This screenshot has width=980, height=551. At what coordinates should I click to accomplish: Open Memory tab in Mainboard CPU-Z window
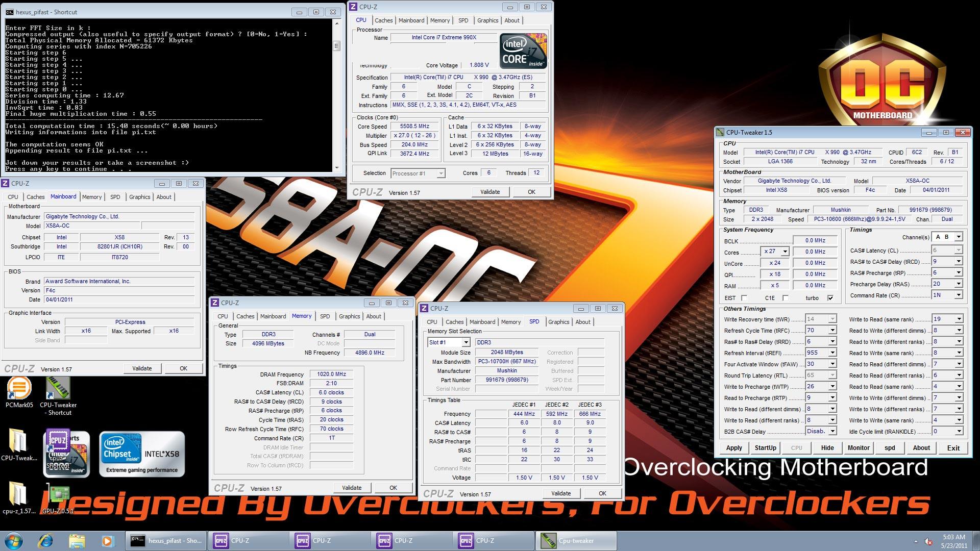pyautogui.click(x=92, y=197)
